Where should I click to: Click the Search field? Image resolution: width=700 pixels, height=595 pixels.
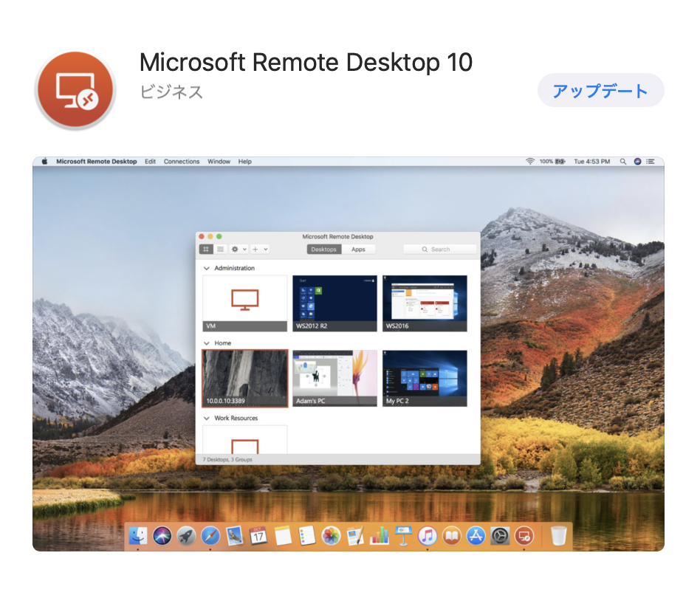click(x=440, y=249)
